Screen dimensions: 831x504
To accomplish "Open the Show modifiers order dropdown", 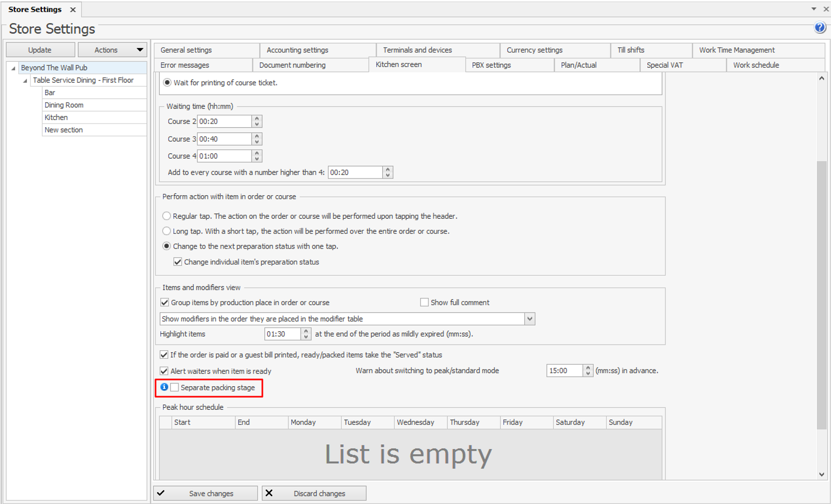I will click(x=529, y=319).
